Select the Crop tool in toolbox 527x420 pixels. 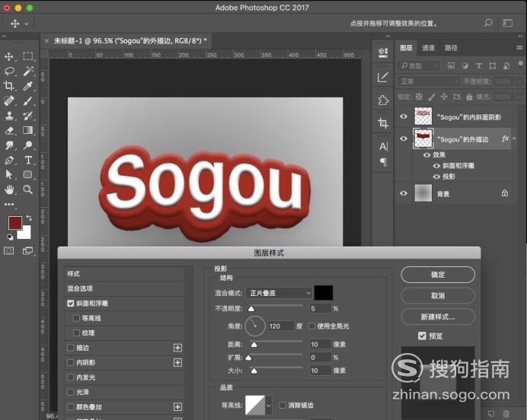point(9,86)
